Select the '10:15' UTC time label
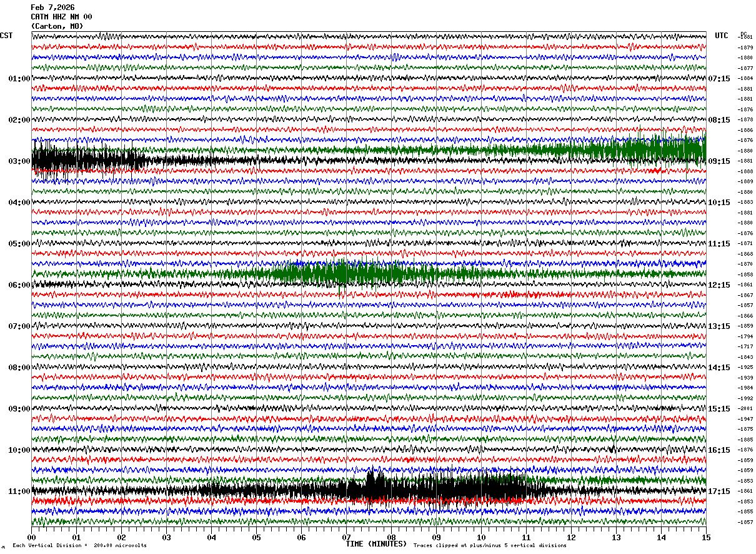The image size is (756, 554). pyautogui.click(x=719, y=203)
